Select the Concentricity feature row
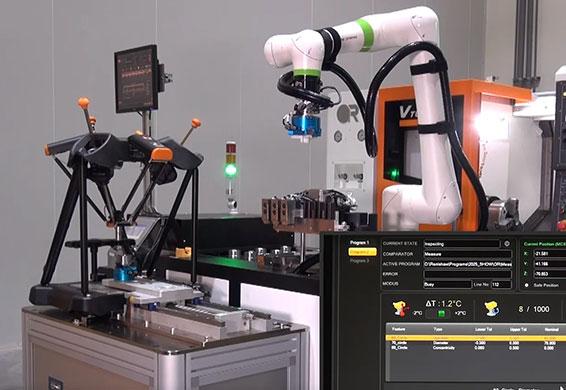566x390 pixels. 476,348
